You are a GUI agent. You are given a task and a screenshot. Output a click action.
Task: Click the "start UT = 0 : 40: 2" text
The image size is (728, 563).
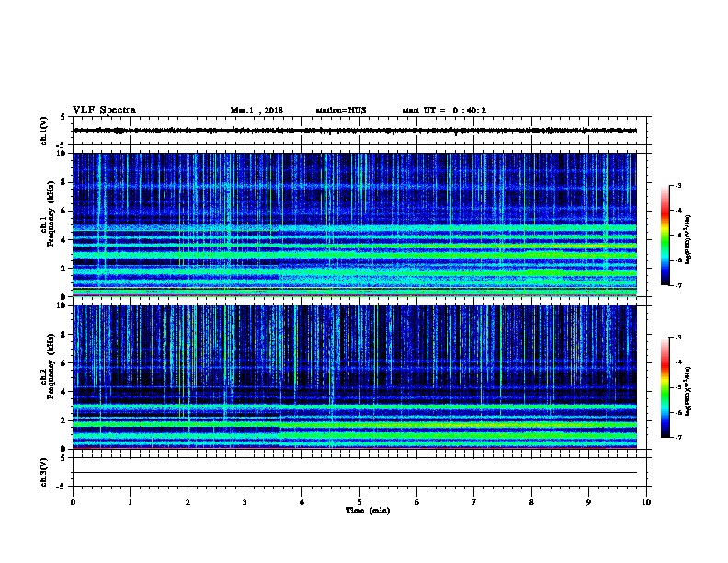pos(444,110)
